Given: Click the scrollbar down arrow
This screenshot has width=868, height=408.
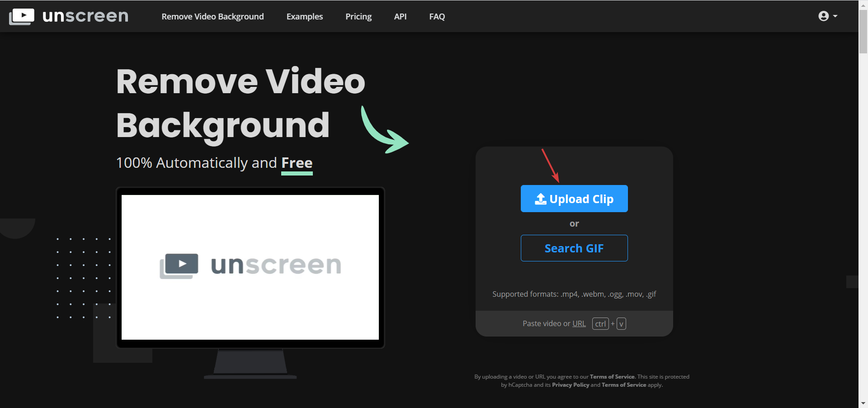Looking at the screenshot, I should click(x=863, y=403).
